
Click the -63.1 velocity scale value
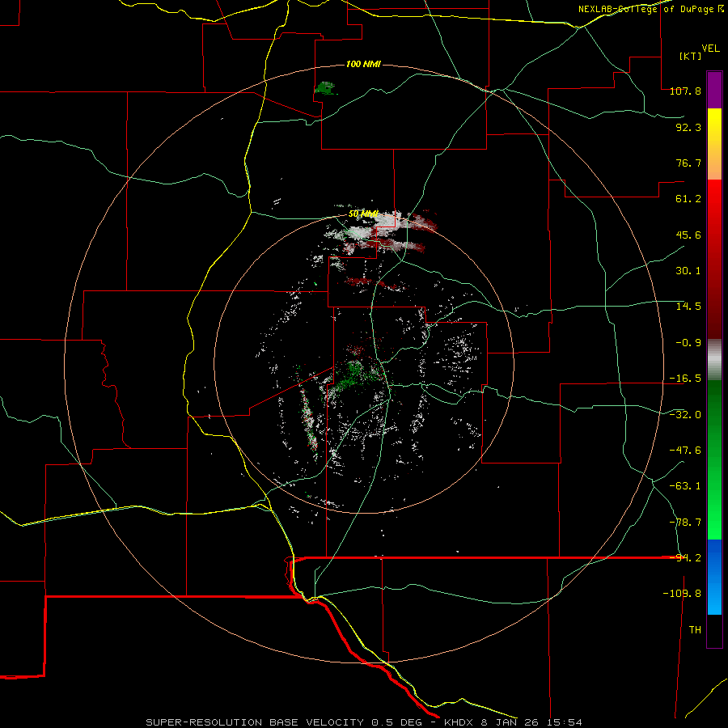tap(685, 486)
